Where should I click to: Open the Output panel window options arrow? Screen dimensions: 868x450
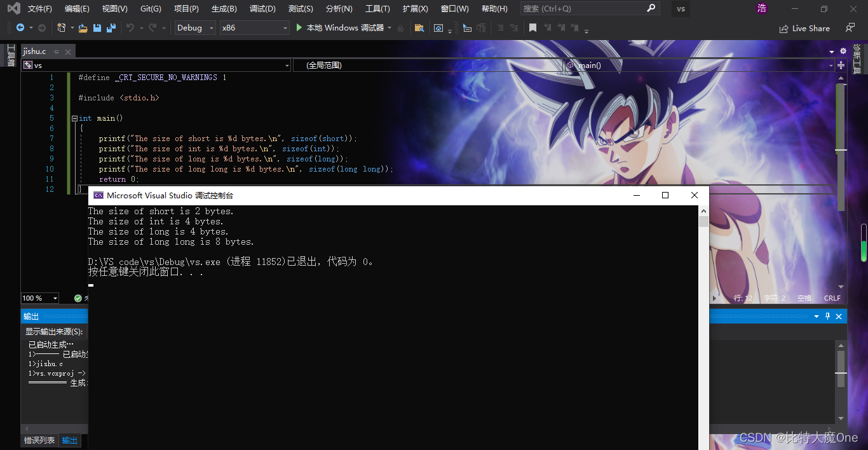tap(817, 316)
